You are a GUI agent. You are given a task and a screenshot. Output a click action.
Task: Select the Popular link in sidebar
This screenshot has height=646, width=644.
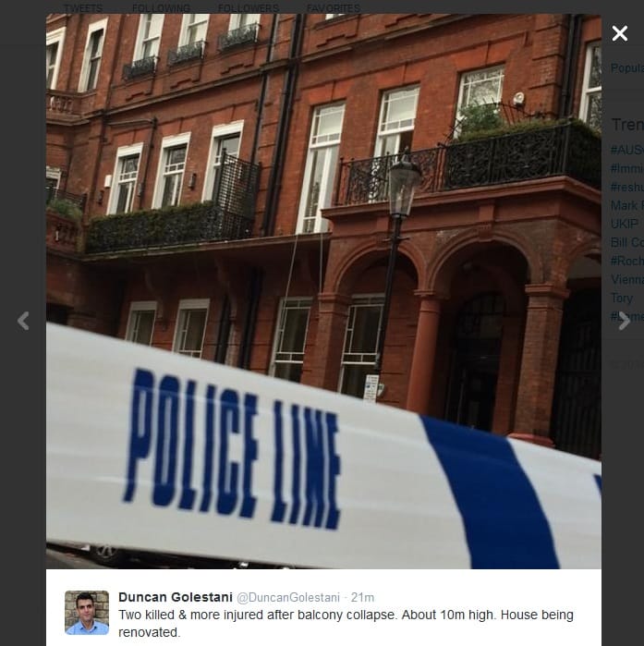click(x=627, y=68)
